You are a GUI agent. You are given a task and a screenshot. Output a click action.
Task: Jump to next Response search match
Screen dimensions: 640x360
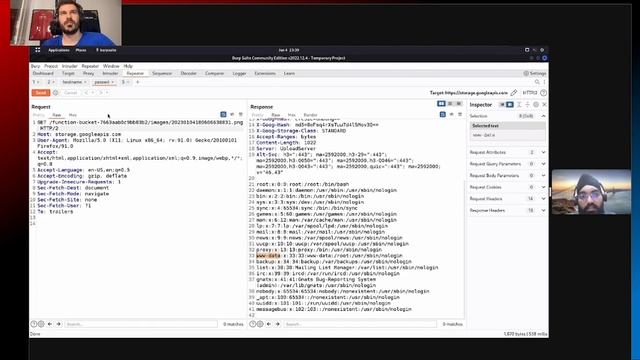278,324
